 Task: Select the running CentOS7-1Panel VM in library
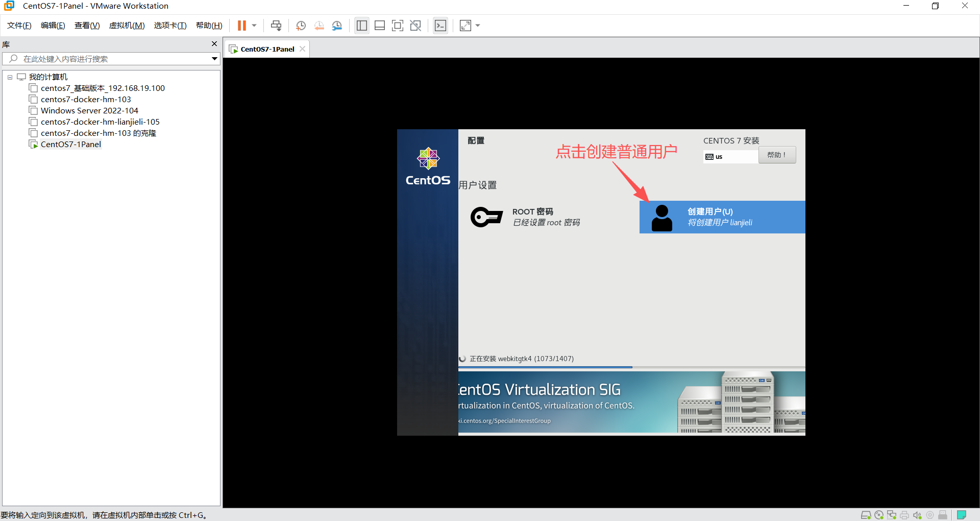(x=71, y=145)
